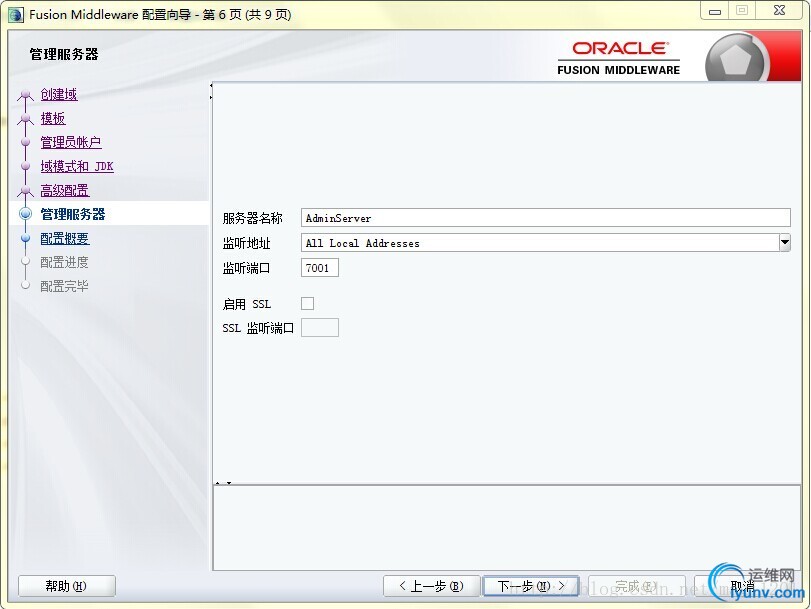The image size is (811, 609).
Task: Click the 配置进度 step label
Action: (x=64, y=262)
